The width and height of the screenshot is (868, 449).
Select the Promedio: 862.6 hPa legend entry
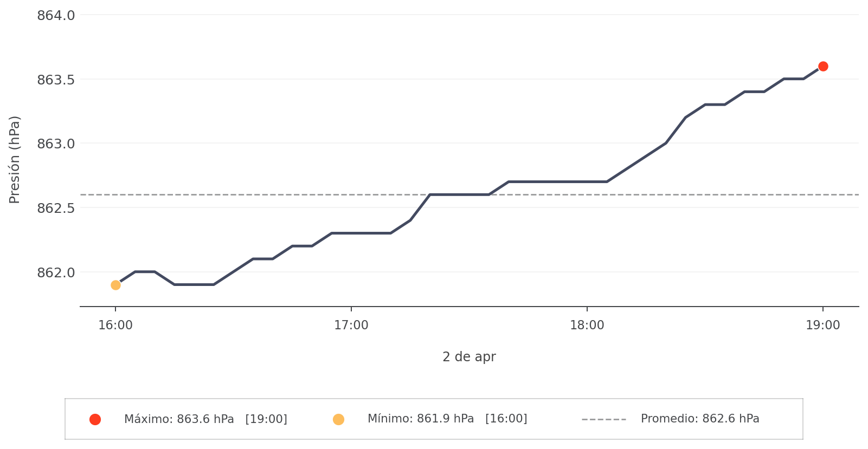click(x=699, y=419)
